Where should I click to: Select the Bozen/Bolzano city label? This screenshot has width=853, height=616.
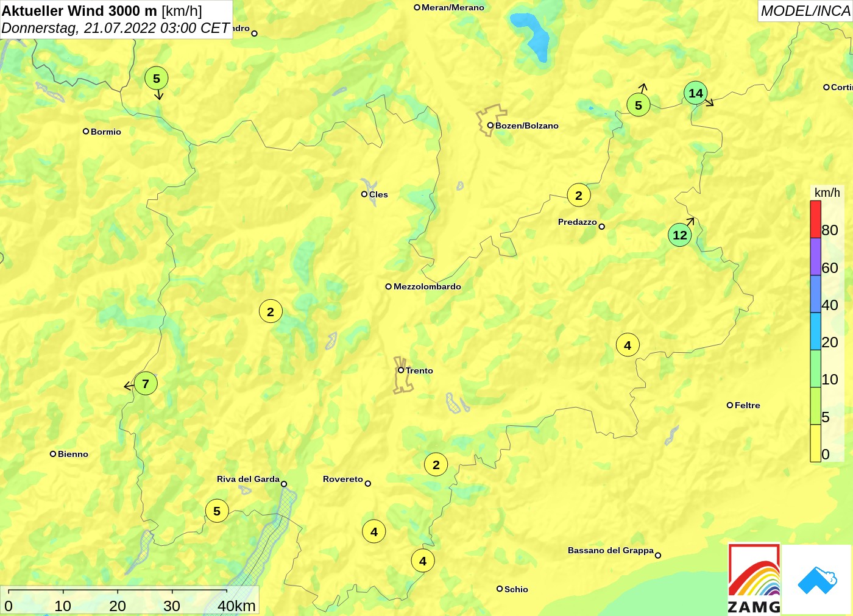(526, 126)
